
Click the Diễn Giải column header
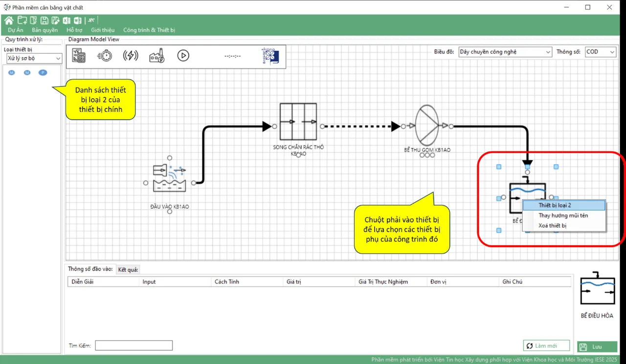(103, 282)
